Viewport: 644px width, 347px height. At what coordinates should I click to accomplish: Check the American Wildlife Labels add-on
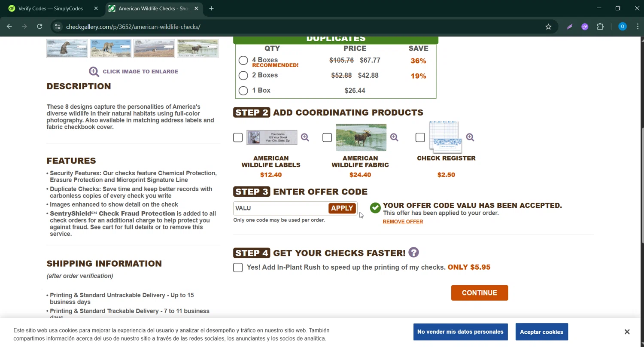click(x=238, y=137)
